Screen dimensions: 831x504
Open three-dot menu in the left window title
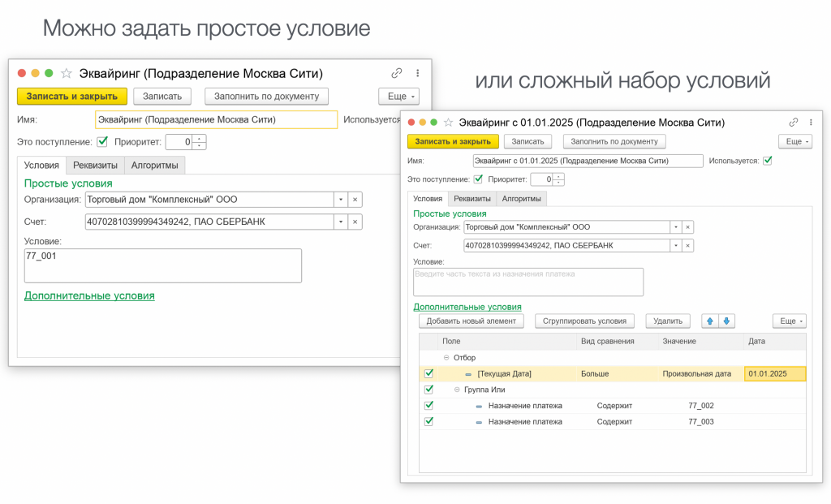tap(417, 73)
